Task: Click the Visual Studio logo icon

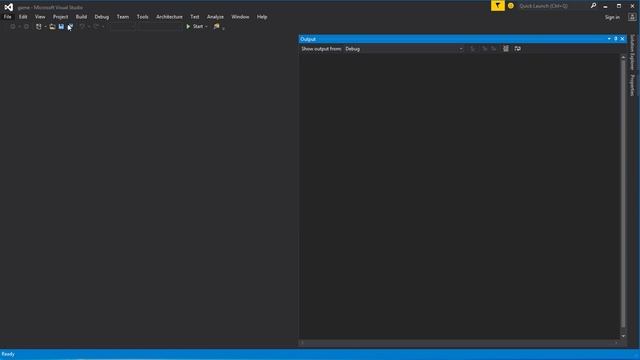Action: 9,7
